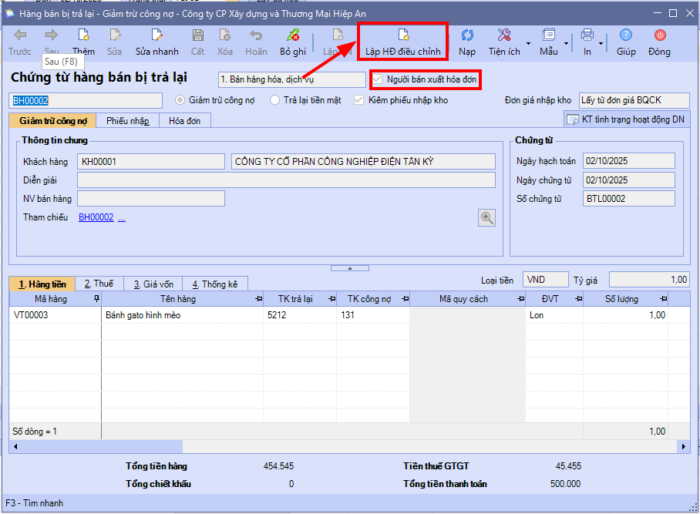Toggle Người bán xuất hóa đơn checkbox
Screen dimensions: 700x514
click(x=377, y=79)
